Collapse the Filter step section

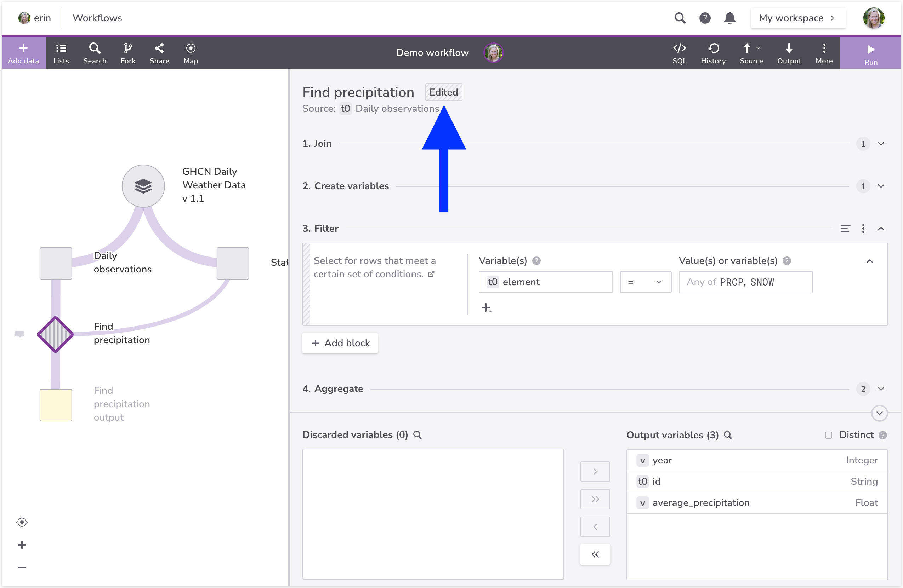881,229
